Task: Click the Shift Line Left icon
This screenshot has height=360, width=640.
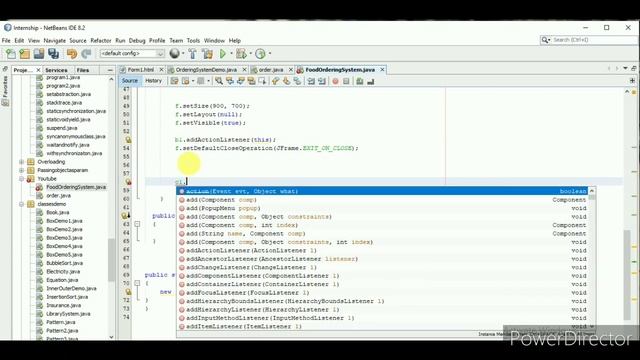Action: click(311, 81)
